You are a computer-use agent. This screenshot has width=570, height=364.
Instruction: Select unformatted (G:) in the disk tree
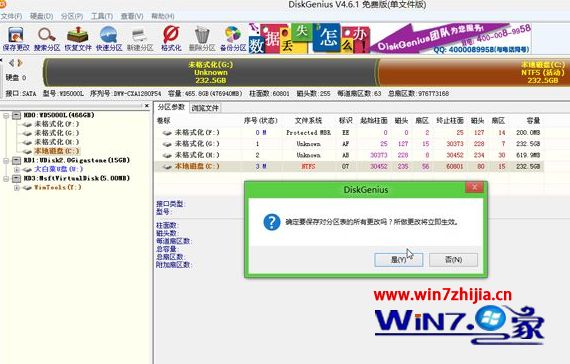point(56,133)
